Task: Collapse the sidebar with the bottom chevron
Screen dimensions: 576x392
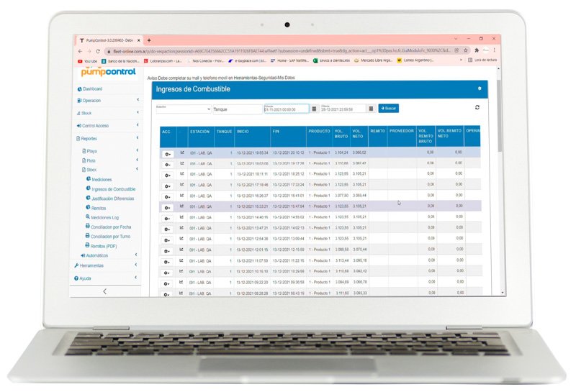Action: pos(105,291)
